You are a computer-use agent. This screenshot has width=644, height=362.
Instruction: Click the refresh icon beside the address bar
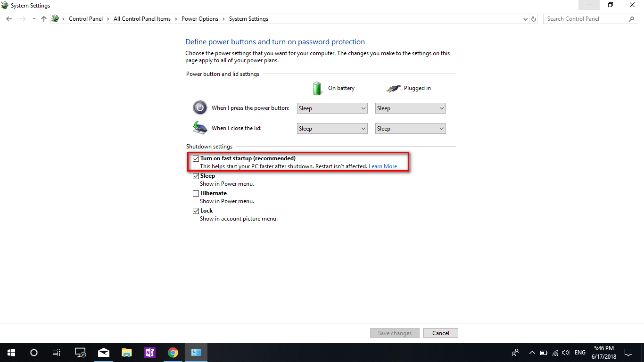coord(533,19)
